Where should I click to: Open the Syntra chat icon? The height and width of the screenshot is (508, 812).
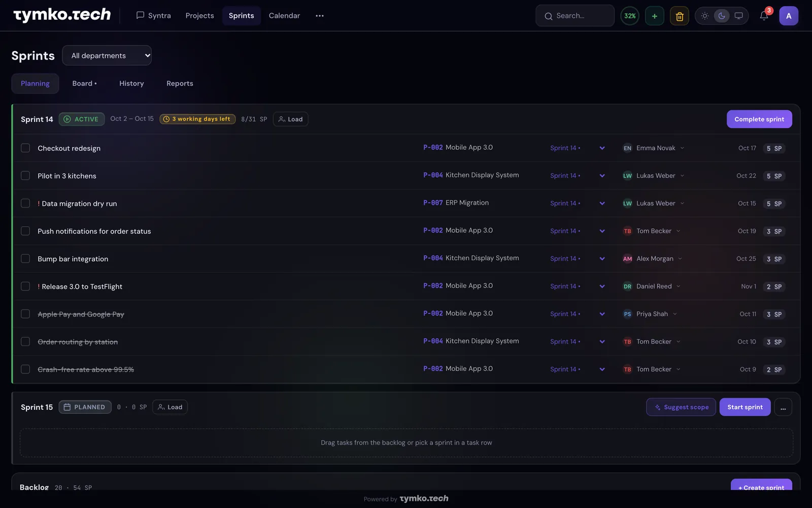[140, 15]
